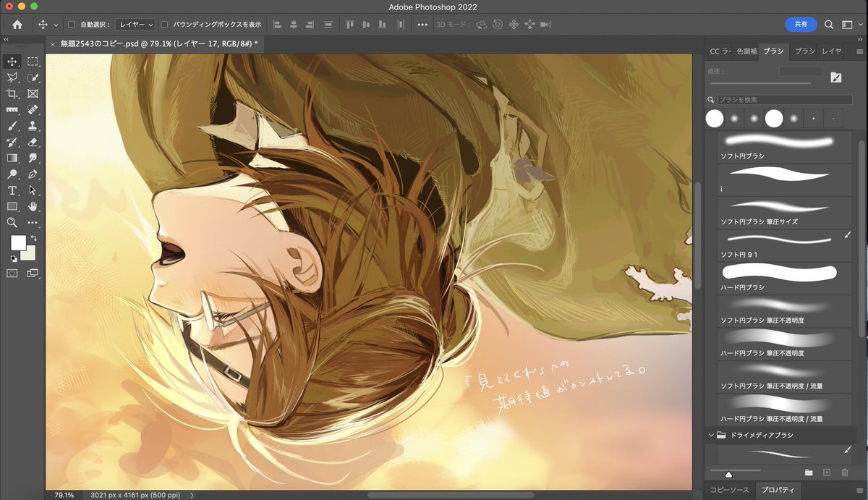The image size is (868, 500).
Task: Switch to the コピーソース tab
Action: pyautogui.click(x=729, y=490)
